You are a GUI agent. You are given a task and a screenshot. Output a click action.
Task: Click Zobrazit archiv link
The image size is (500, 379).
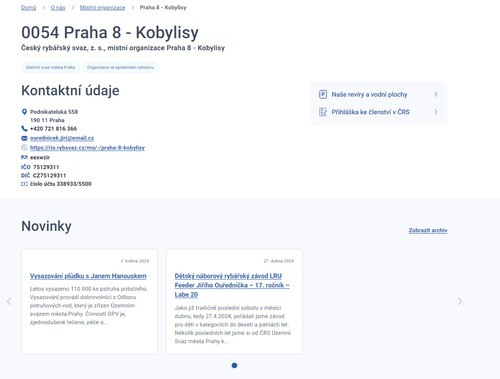(428, 230)
